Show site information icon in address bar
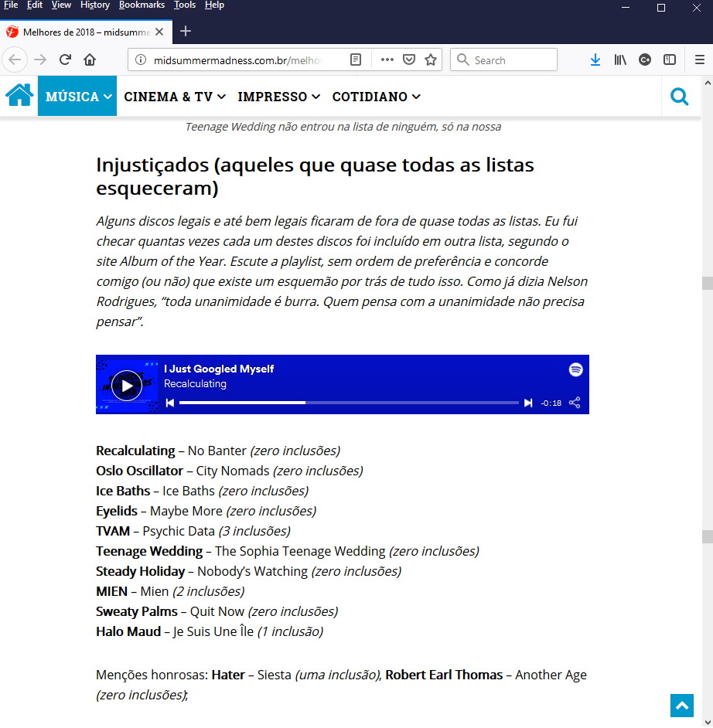713x728 pixels. point(141,60)
